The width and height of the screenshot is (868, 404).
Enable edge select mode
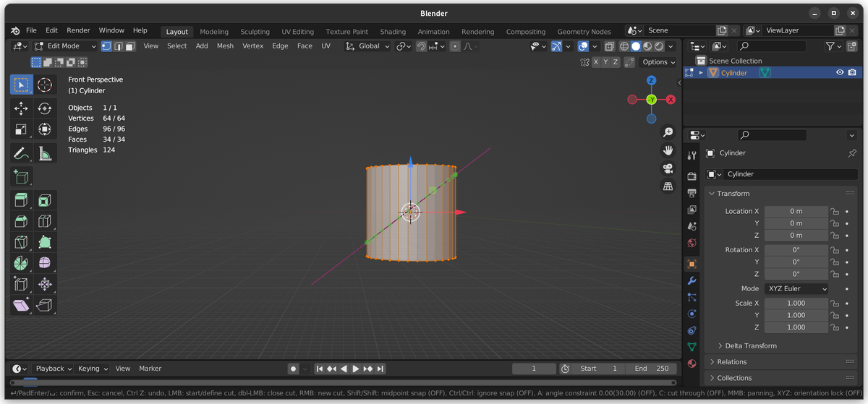click(118, 46)
